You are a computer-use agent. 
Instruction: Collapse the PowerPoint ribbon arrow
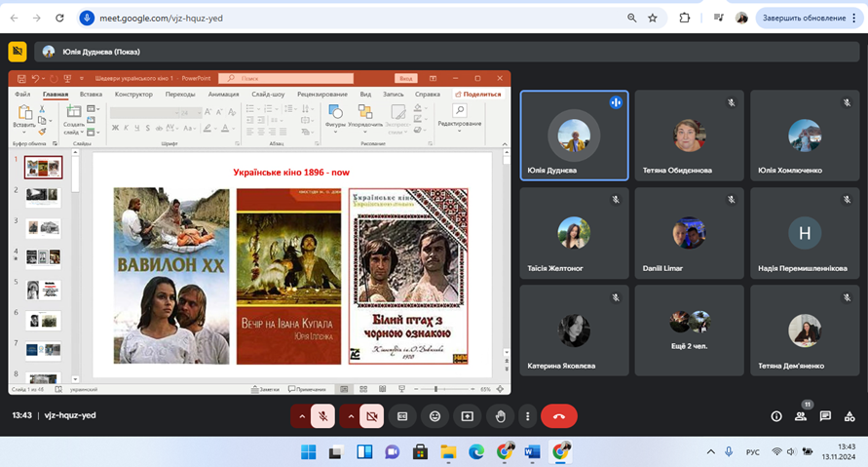click(505, 144)
